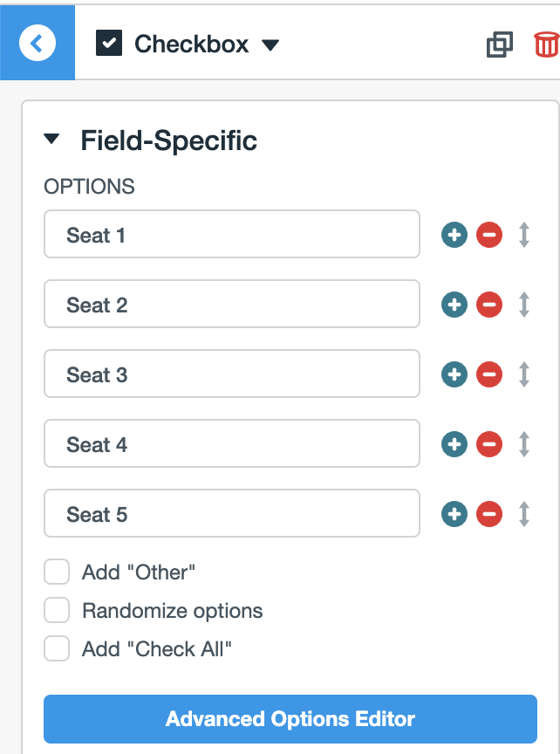
Task: Add an option after Seat 1
Action: (x=454, y=235)
